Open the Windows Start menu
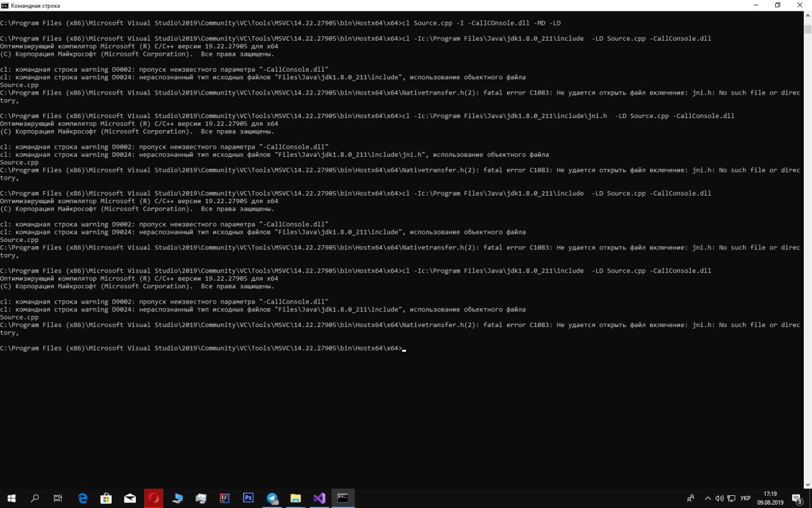This screenshot has height=508, width=812. (x=11, y=498)
